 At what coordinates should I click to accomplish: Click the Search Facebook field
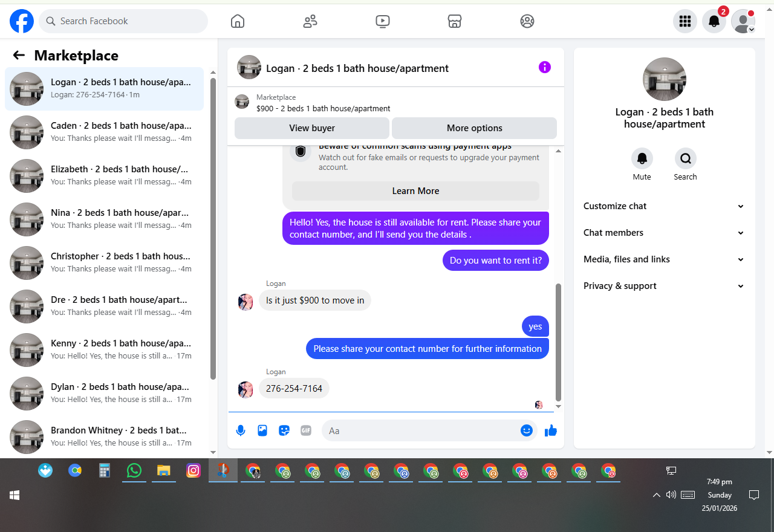123,21
